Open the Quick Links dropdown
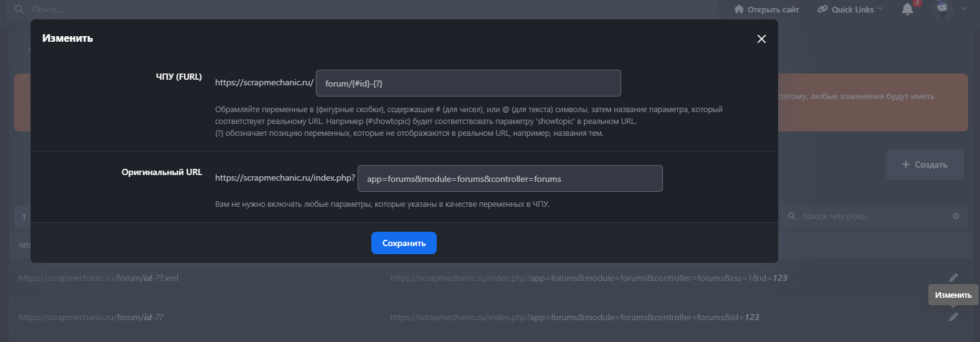 pos(850,9)
